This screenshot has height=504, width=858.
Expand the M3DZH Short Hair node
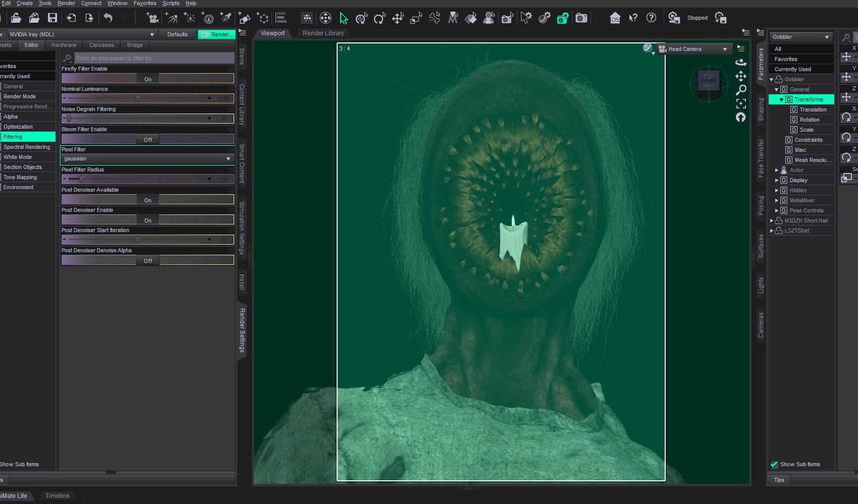tap(772, 220)
